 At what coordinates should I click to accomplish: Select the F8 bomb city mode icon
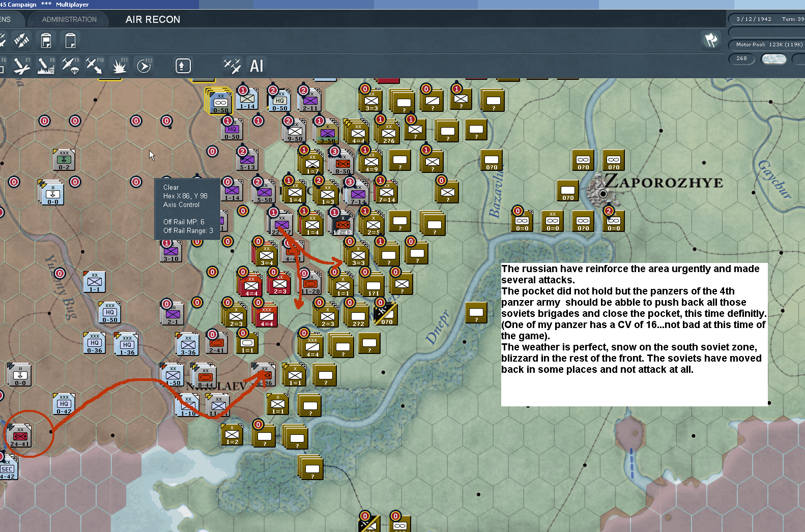46,66
